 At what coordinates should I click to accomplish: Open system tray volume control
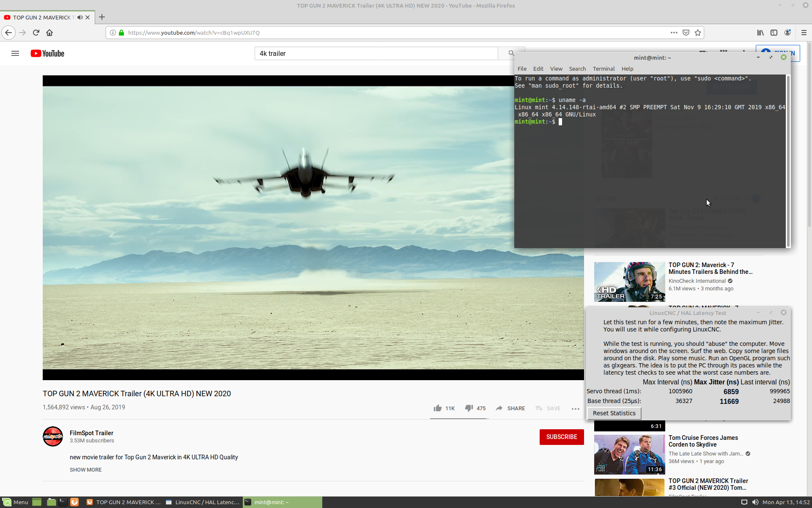pyautogui.click(x=755, y=502)
